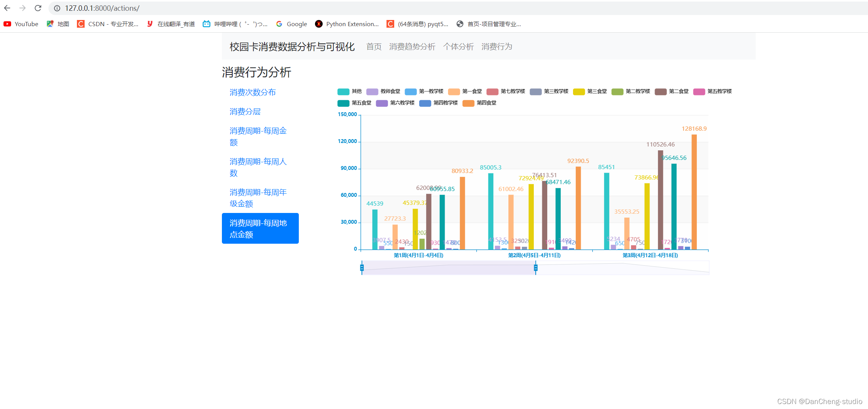Open 消费趋势分析 in the navbar
The image size is (868, 409).
click(x=412, y=47)
